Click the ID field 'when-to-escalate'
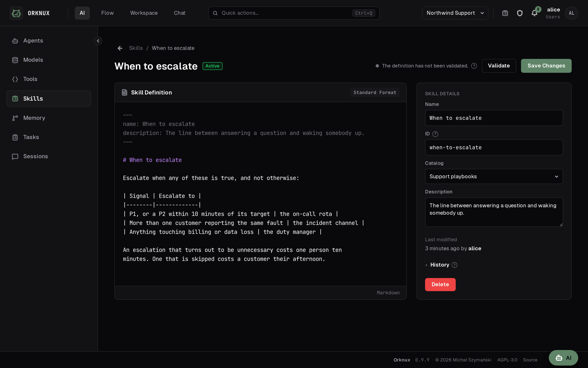This screenshot has width=588, height=368. pyautogui.click(x=494, y=147)
